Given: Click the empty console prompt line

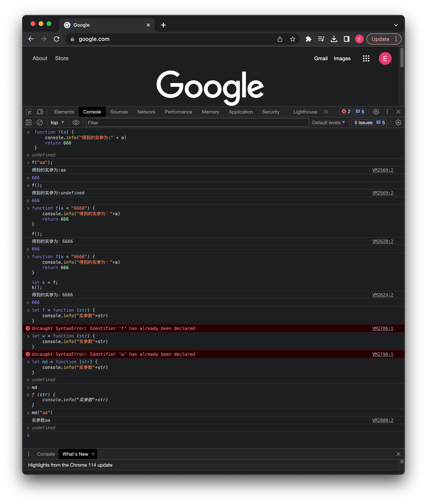Looking at the screenshot, I should (213, 435).
